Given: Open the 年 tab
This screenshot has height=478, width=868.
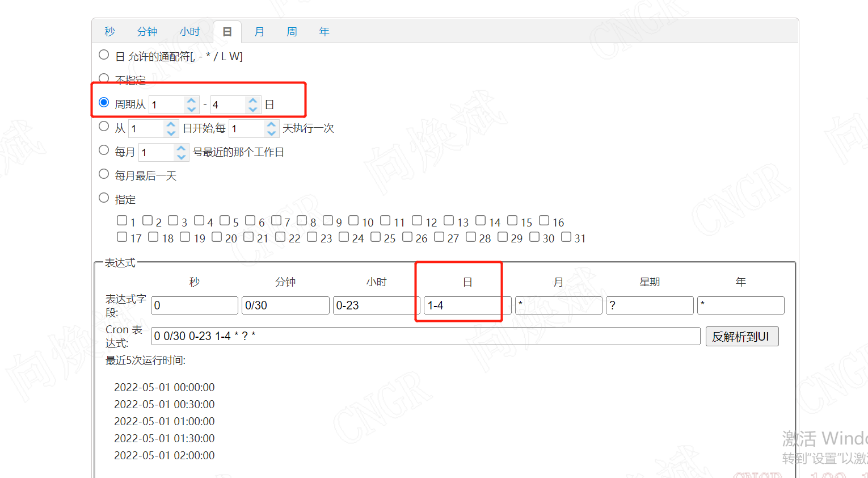Looking at the screenshot, I should [x=324, y=31].
